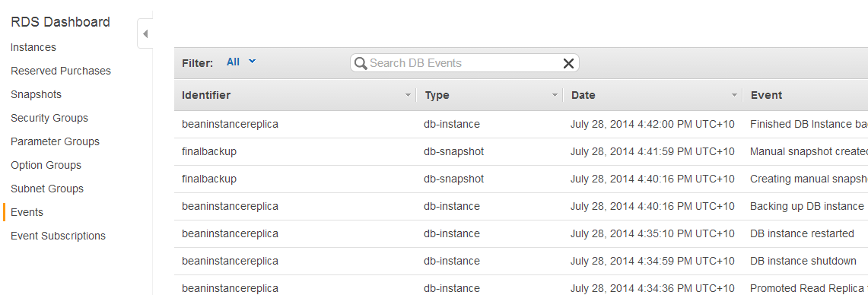Click db-instance type in 4:42:00 PM row

(x=452, y=125)
